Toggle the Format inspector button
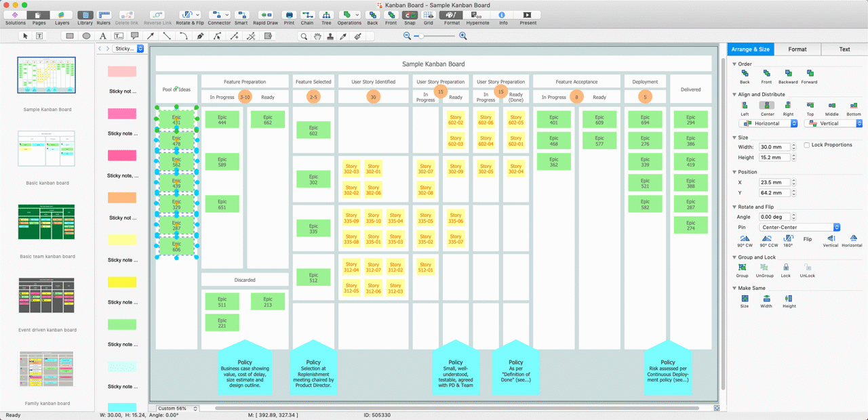Screen dimensions: 868x420 (452, 14)
